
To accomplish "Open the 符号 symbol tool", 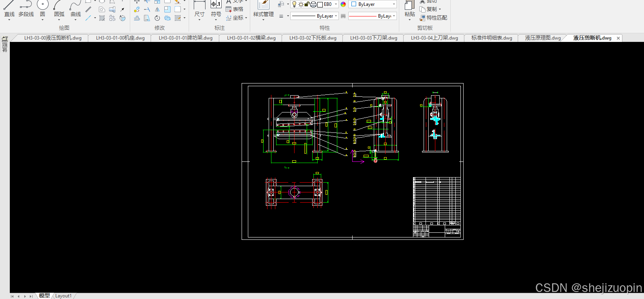I will point(216,9).
